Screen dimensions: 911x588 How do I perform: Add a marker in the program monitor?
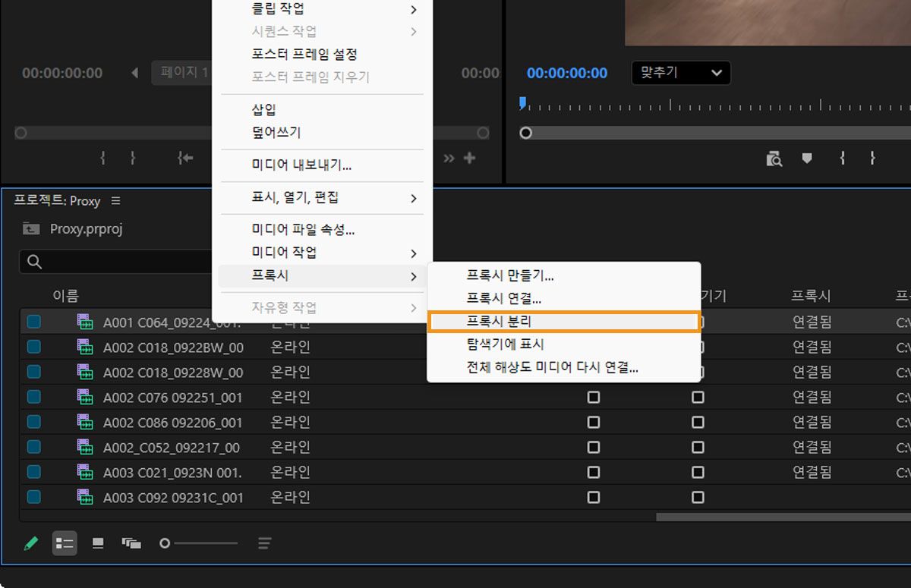[x=806, y=159]
